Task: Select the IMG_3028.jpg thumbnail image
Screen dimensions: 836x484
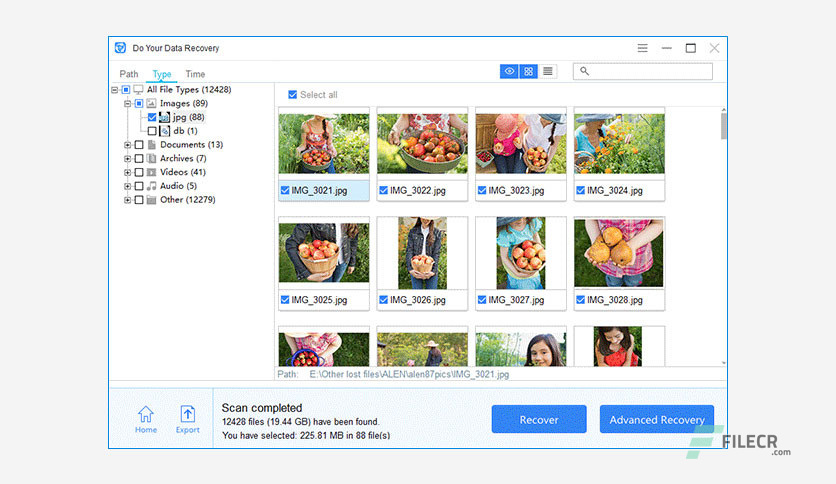Action: click(x=619, y=253)
